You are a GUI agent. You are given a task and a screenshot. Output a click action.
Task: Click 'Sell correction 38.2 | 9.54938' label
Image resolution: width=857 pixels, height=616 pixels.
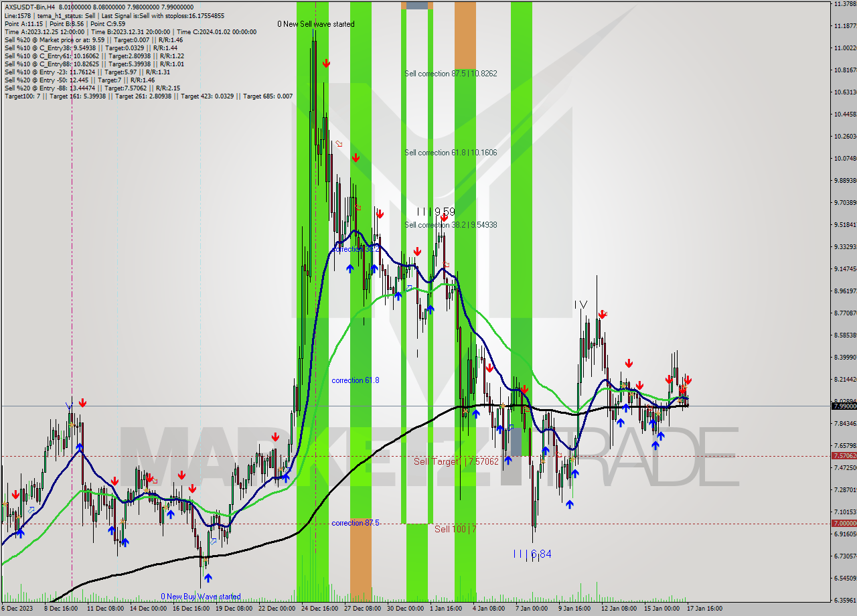(x=451, y=225)
